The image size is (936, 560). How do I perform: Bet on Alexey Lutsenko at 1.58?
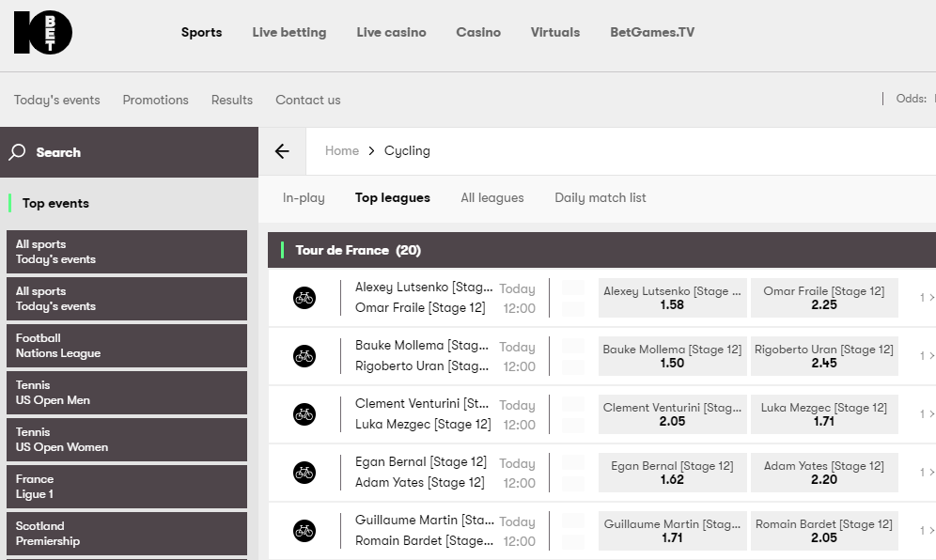click(x=672, y=297)
